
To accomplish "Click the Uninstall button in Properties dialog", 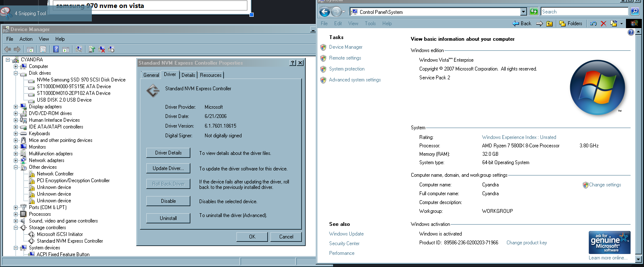I will (168, 218).
